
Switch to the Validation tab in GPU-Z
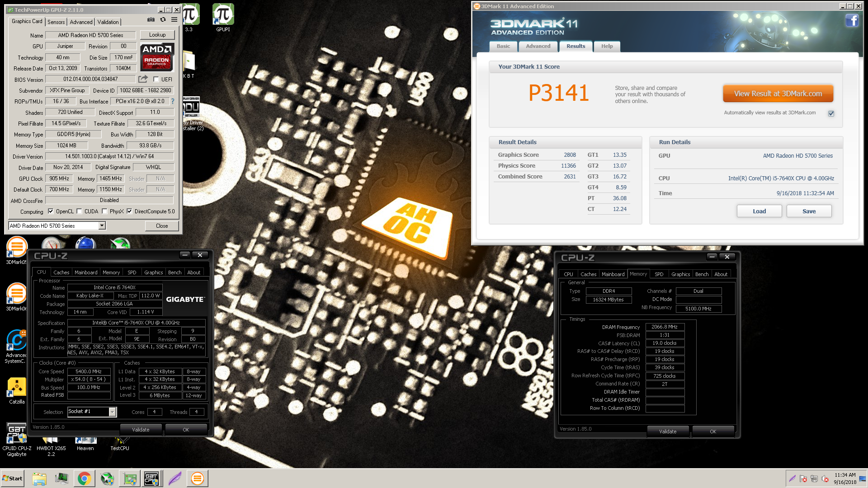click(x=108, y=22)
